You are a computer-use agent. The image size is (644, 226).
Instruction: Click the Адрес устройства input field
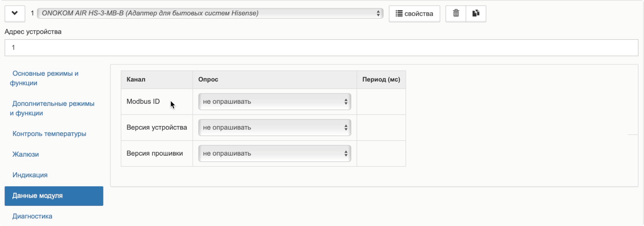321,47
